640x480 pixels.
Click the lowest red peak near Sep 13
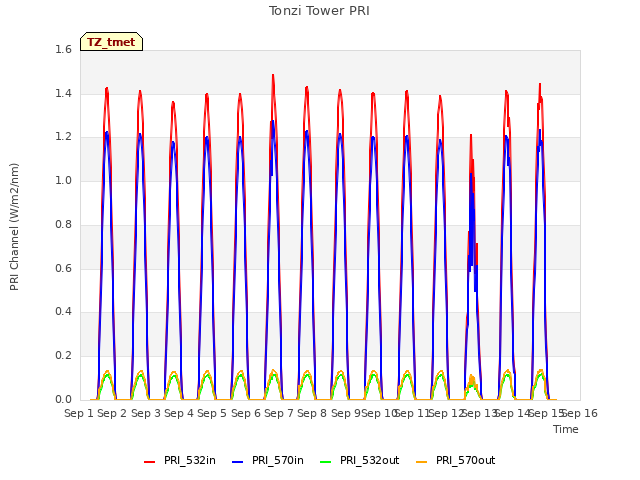[x=471, y=135]
